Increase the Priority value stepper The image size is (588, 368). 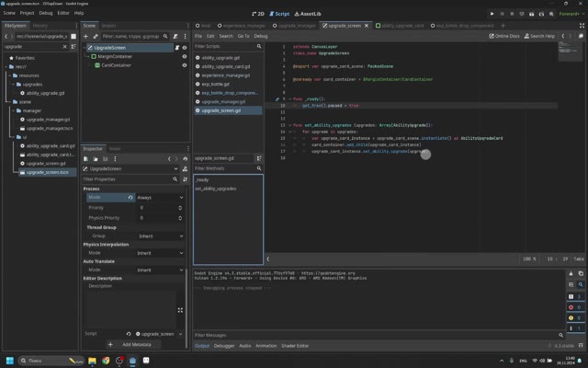pos(180,206)
